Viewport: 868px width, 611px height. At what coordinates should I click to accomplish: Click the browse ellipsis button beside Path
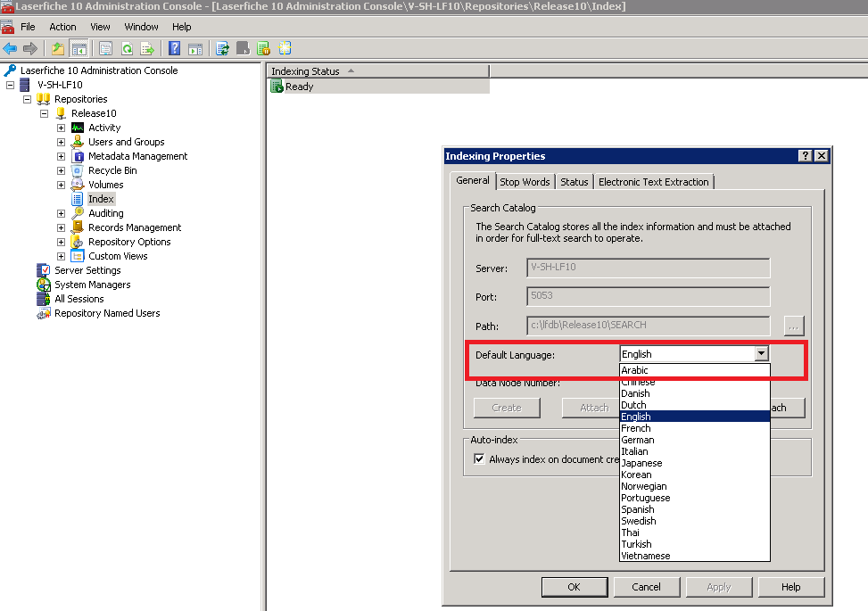pos(794,326)
